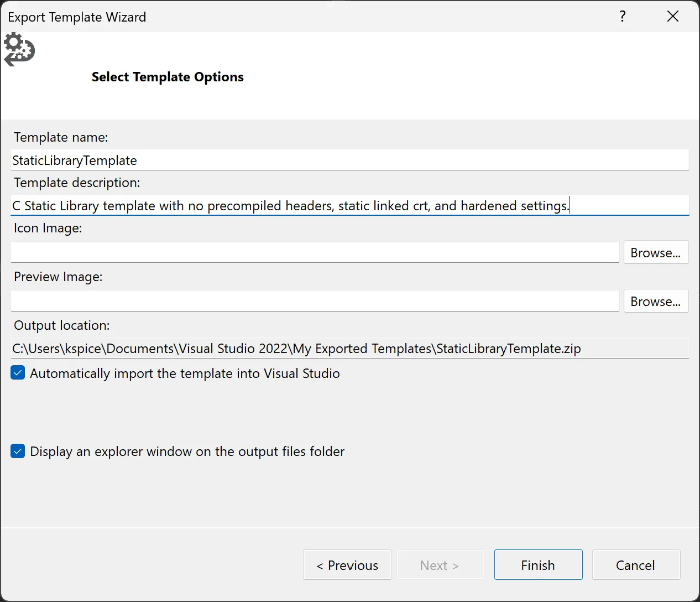The image size is (700, 602).
Task: Click into the Icon Image path field
Action: [315, 252]
